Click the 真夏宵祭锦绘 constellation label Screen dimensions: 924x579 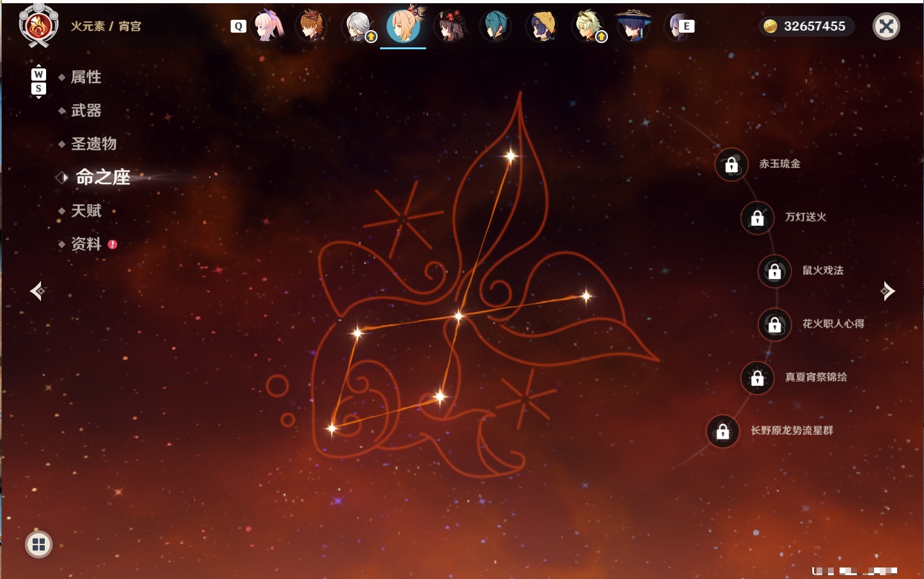816,377
